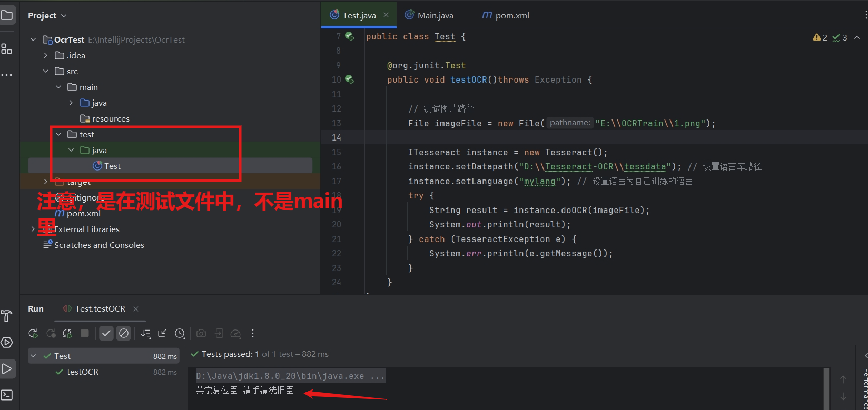Click the Rerun failed tests icon

(x=51, y=333)
